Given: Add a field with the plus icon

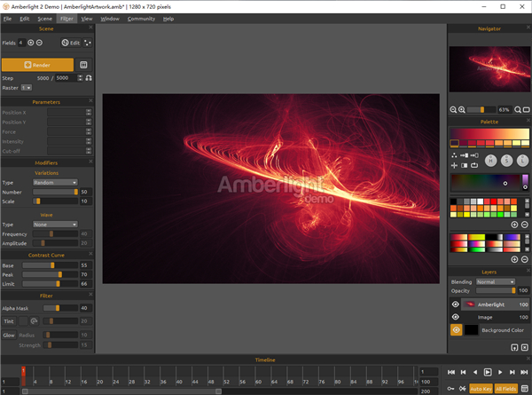Looking at the screenshot, I should point(30,42).
